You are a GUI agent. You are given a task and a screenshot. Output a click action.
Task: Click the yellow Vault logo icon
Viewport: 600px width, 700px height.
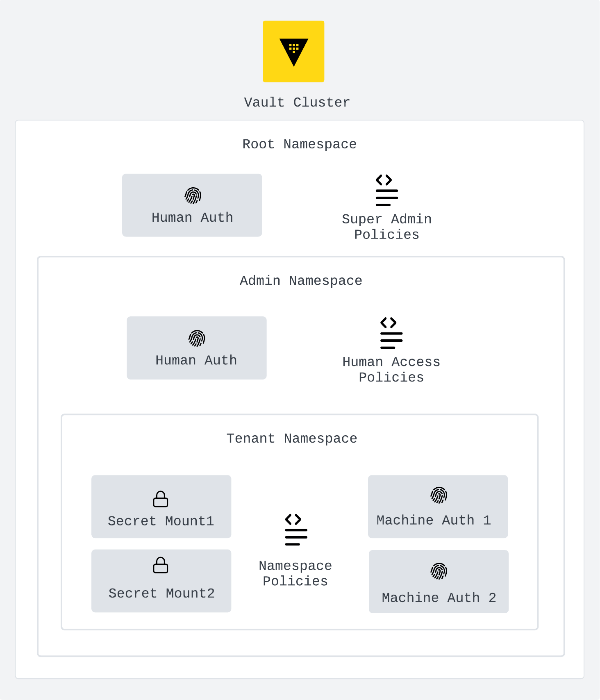(293, 52)
